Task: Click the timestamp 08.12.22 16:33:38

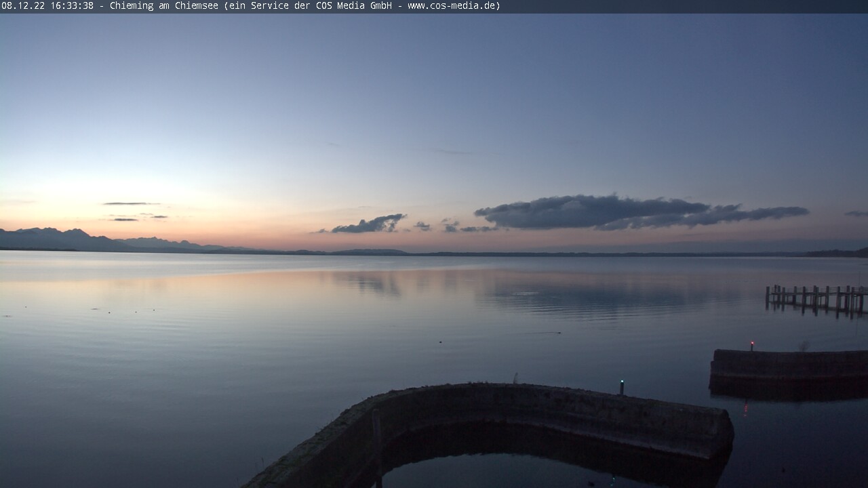Action: [x=47, y=6]
